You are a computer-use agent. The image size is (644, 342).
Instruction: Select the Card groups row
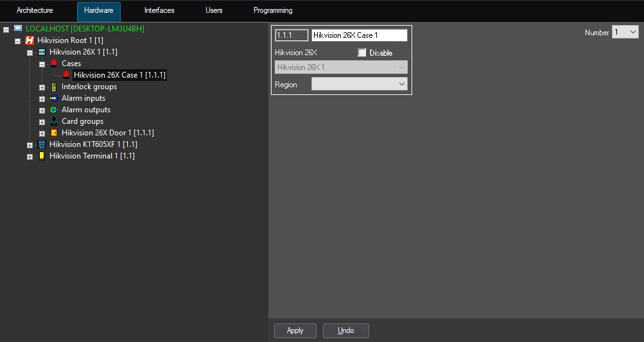point(83,121)
